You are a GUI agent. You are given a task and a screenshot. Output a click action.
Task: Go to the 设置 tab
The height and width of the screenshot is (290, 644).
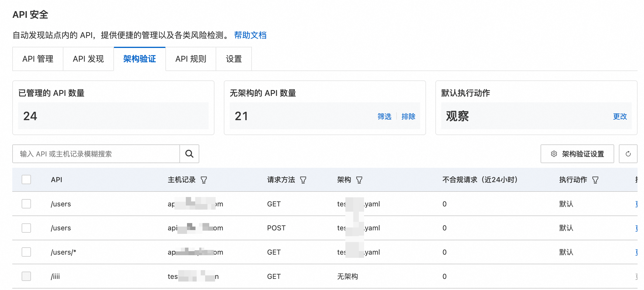click(234, 59)
